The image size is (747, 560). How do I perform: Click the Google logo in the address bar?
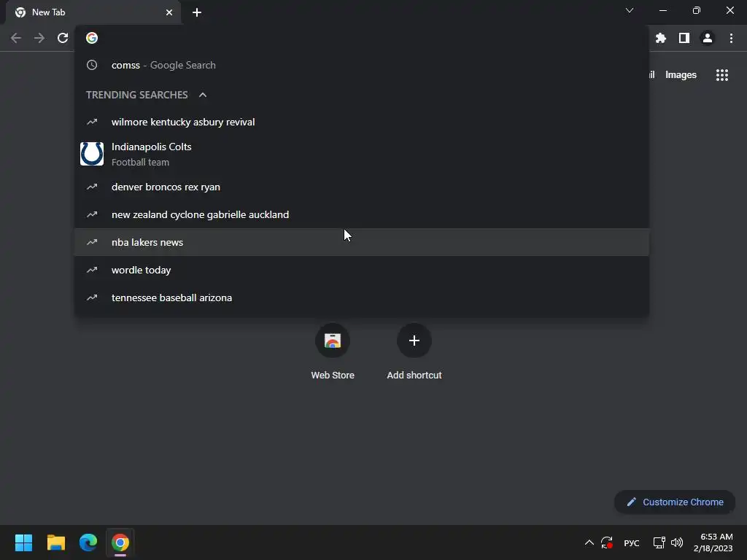(92, 38)
